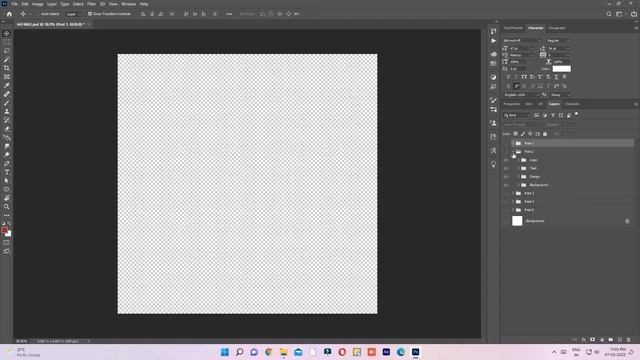Hide Background group inside Post 2
This screenshot has height=360, width=640.
506,185
